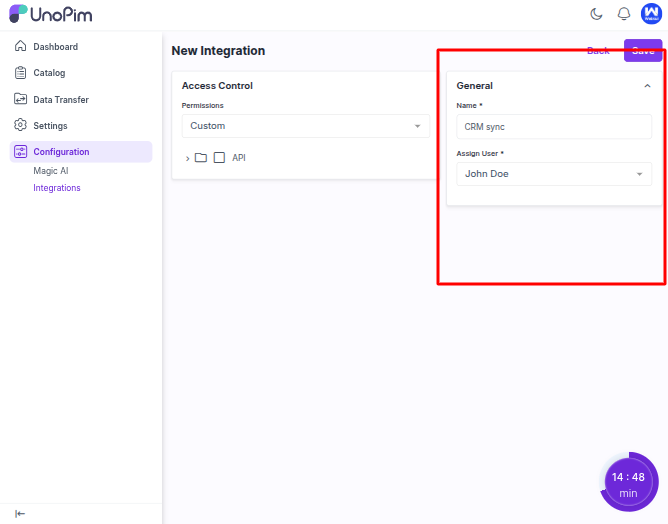Check the API permission checkbox
The image size is (668, 524).
[x=219, y=158]
